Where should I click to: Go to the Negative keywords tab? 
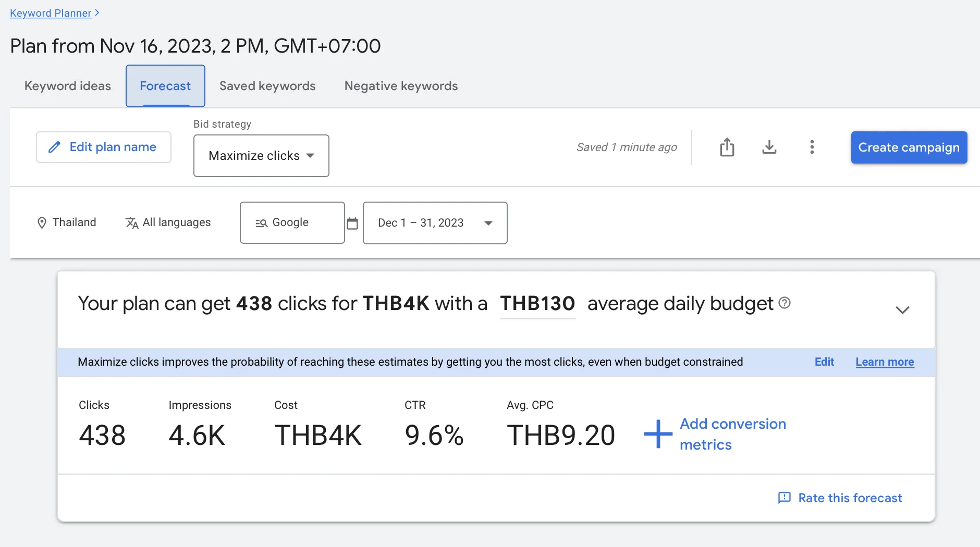[x=401, y=86]
